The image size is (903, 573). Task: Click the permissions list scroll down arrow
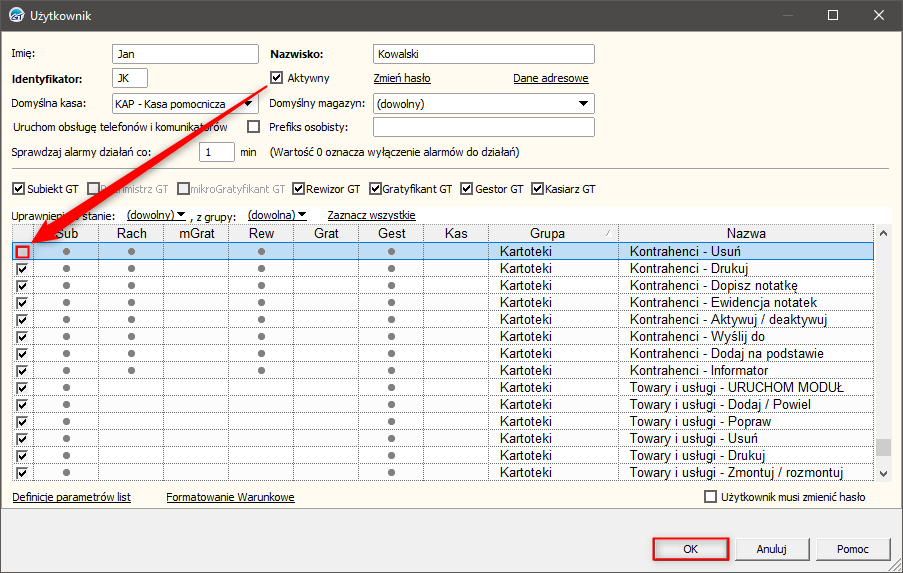(x=883, y=473)
